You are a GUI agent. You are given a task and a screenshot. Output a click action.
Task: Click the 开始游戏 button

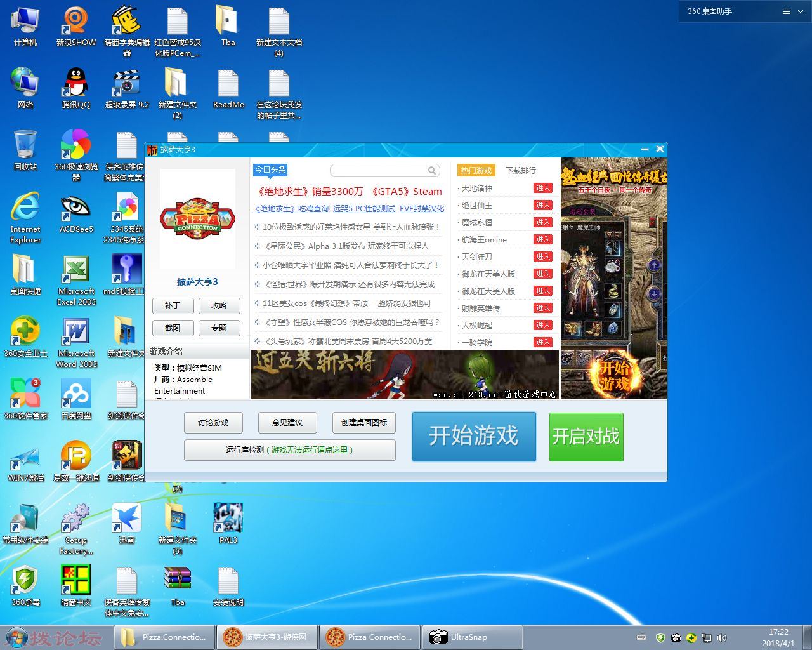coord(474,436)
